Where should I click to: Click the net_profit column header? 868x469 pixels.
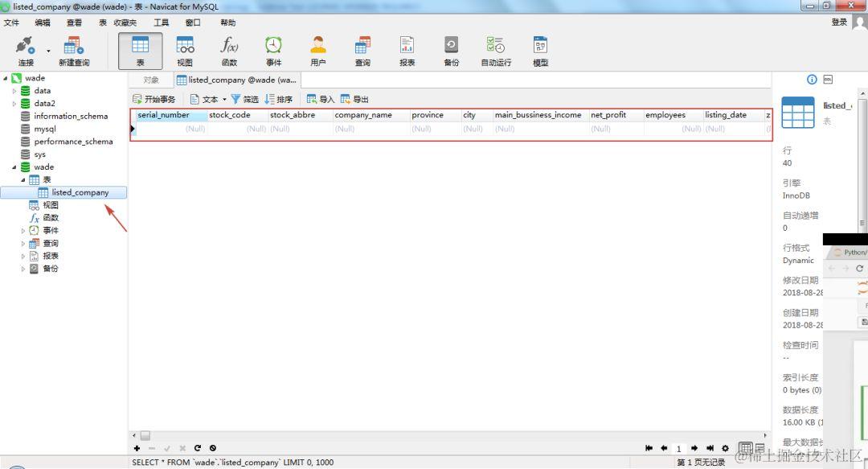pyautogui.click(x=616, y=115)
